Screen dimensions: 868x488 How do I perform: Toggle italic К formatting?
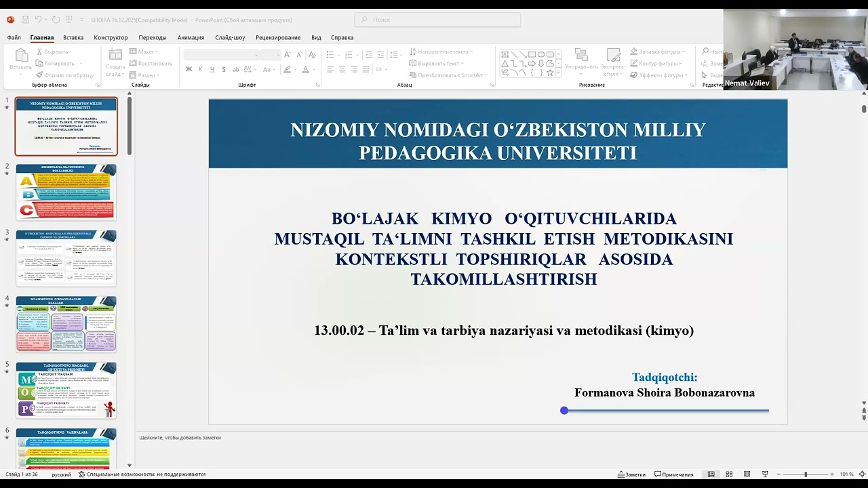(200, 69)
